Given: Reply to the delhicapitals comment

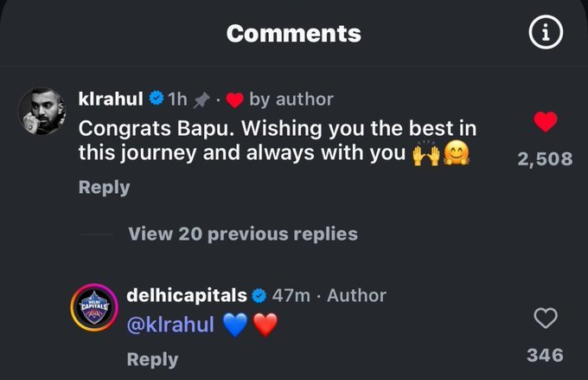Looking at the screenshot, I should tap(152, 359).
